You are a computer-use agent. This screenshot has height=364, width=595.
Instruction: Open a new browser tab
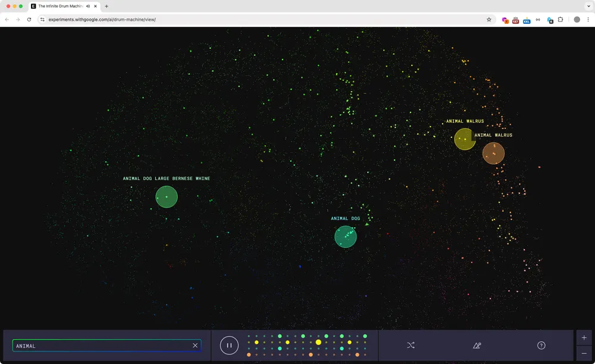(107, 6)
